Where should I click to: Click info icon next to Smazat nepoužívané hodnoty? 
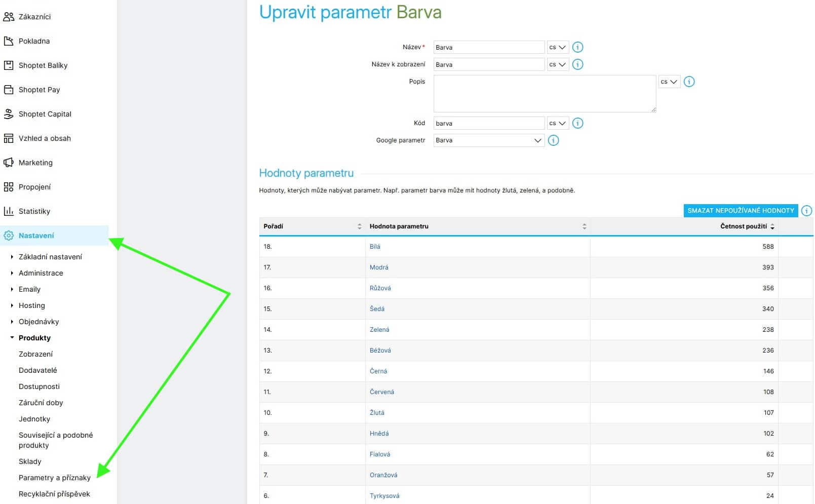pos(807,211)
